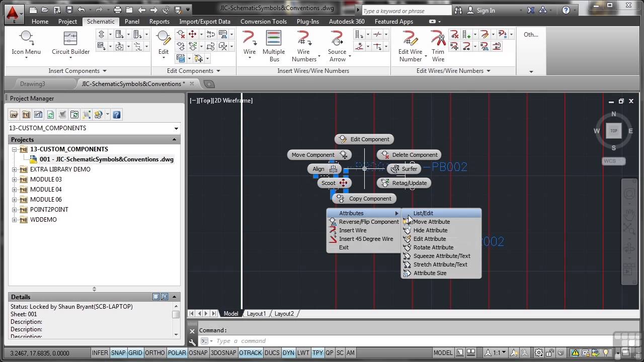
Task: Click the command line wrench icon
Action: (192, 341)
